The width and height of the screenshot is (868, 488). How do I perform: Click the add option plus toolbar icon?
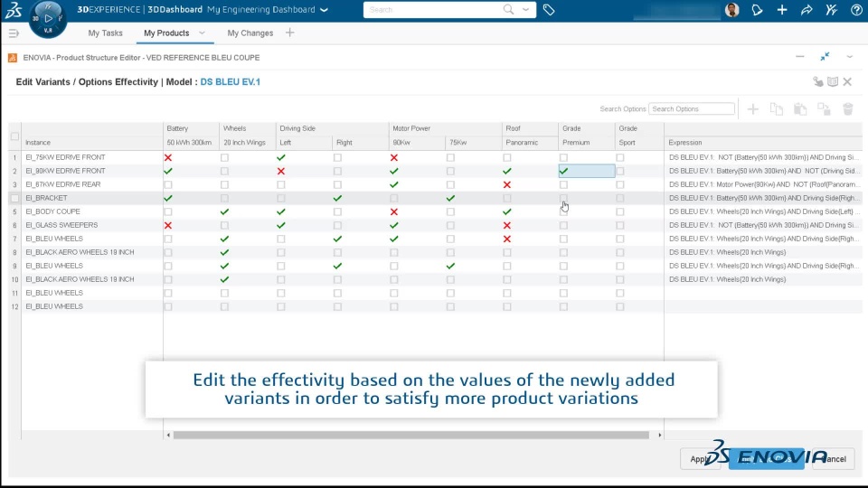753,109
